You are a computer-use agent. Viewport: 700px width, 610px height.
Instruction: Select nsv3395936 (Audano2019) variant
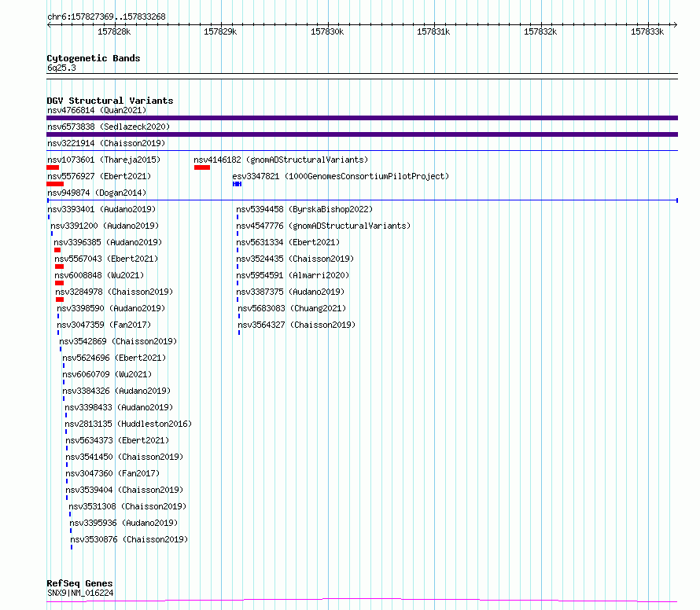point(123,523)
